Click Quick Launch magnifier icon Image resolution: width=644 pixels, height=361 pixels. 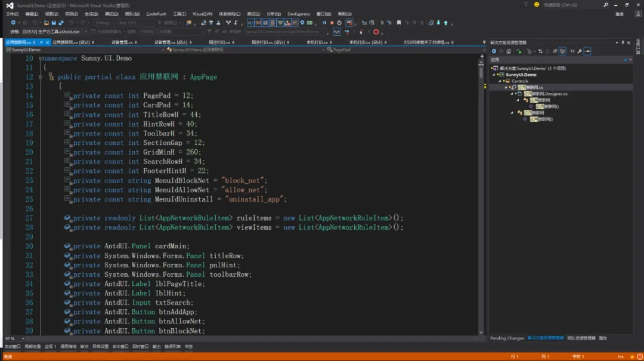pos(606,5)
